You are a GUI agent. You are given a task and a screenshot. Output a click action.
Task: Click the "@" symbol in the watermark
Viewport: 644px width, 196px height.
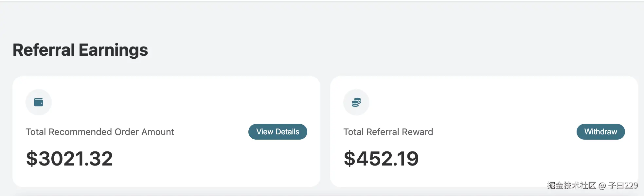[602, 186]
